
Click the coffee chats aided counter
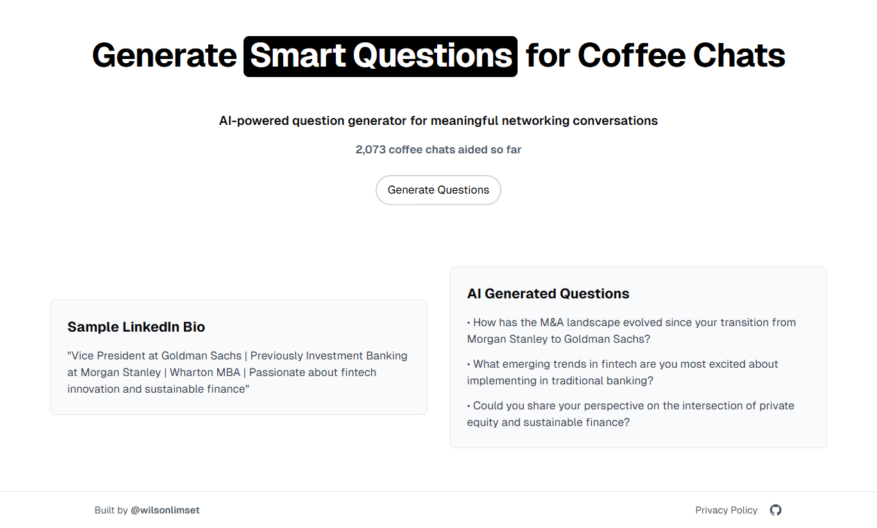click(438, 149)
